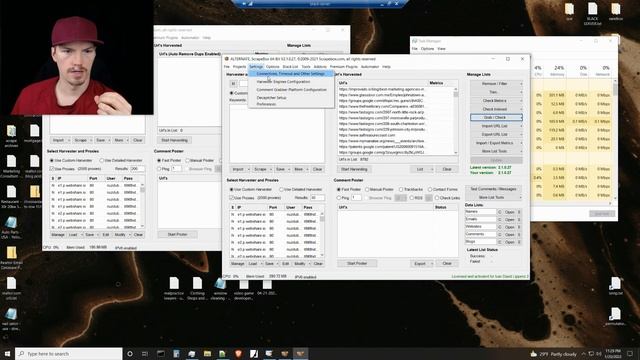Click the E button beside Emails data list
This screenshot has width=640, height=360.
click(x=519, y=220)
